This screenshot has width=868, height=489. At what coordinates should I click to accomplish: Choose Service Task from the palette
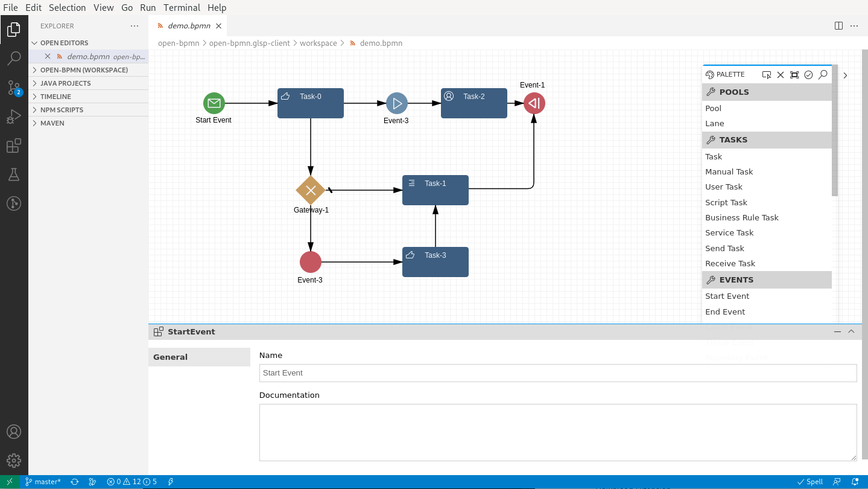tap(729, 233)
